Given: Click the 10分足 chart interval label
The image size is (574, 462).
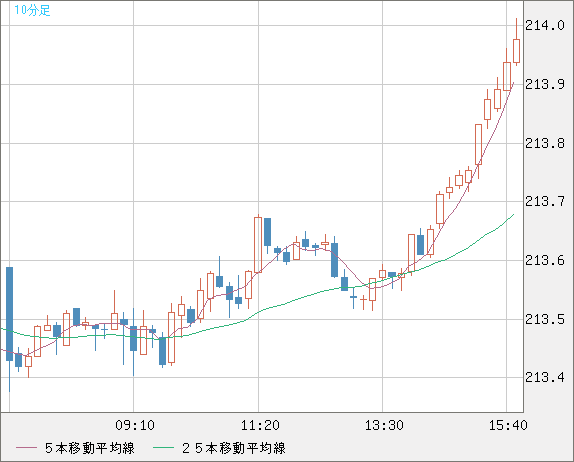Looking at the screenshot, I should tap(32, 10).
